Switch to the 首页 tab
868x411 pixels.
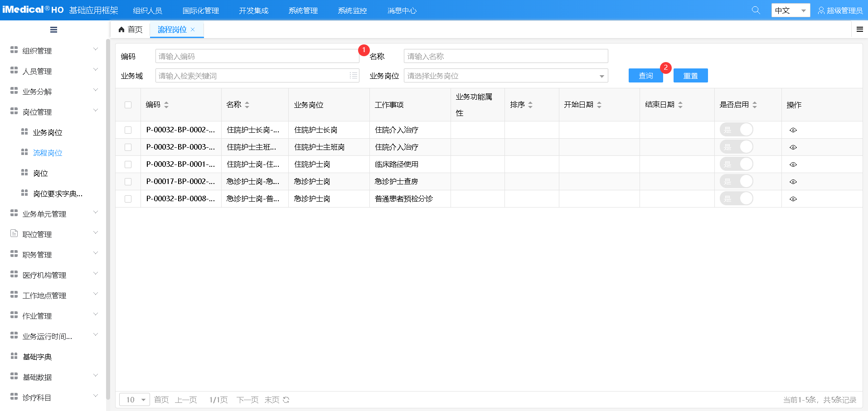pos(131,29)
